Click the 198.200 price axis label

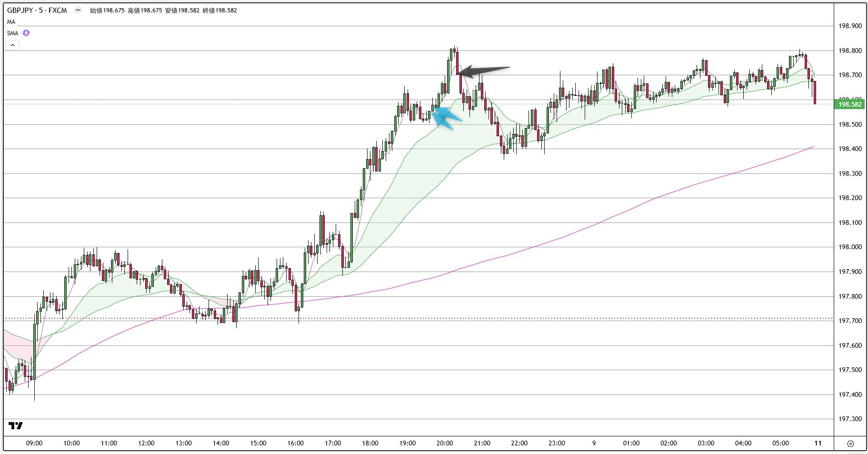(x=850, y=198)
